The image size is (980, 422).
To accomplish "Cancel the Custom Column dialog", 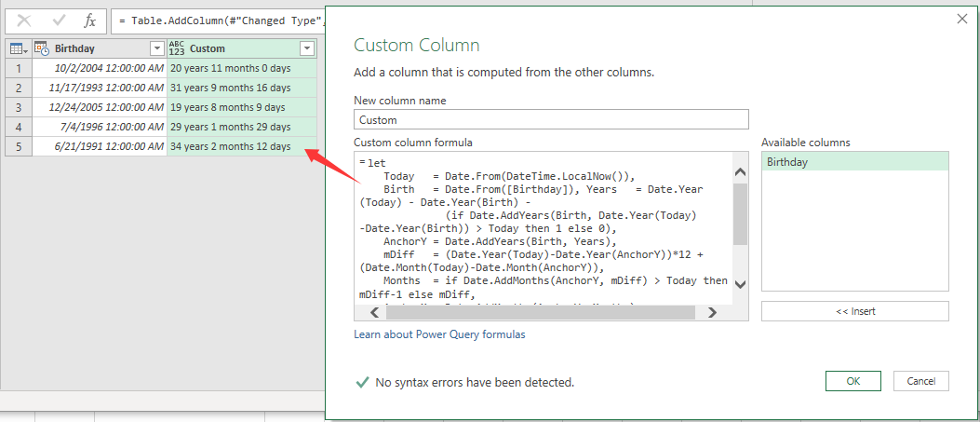I will (x=920, y=381).
